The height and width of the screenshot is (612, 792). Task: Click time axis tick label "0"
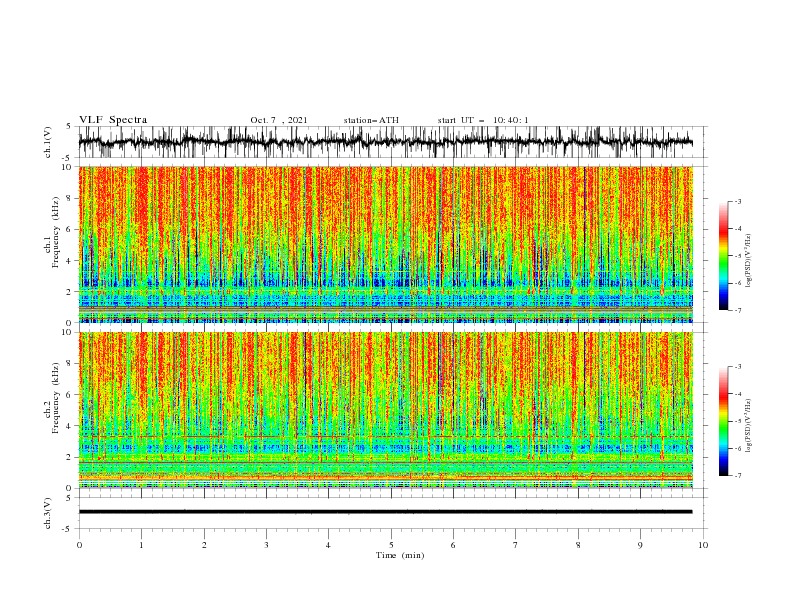pyautogui.click(x=79, y=545)
